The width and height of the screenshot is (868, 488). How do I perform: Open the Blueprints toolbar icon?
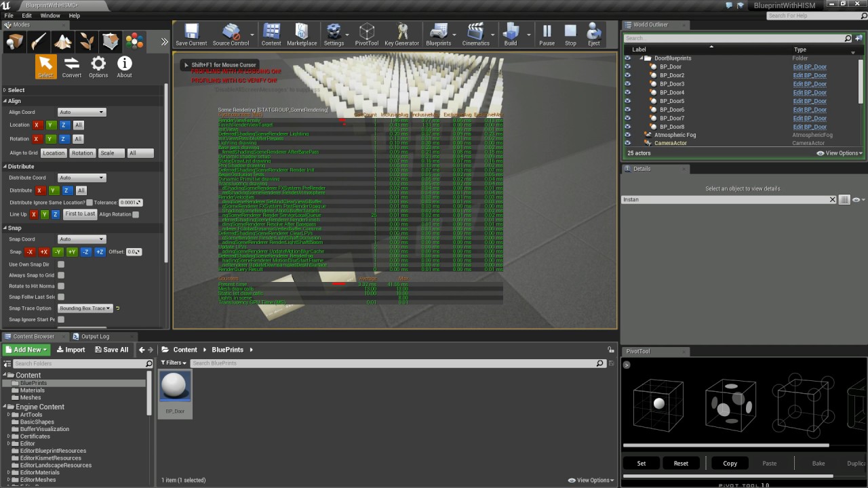click(x=439, y=35)
